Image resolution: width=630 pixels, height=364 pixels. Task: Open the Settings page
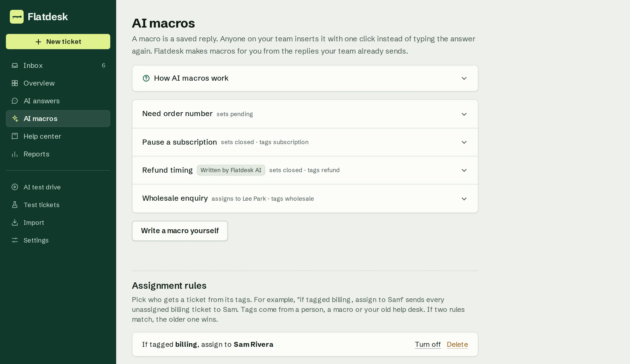58,240
